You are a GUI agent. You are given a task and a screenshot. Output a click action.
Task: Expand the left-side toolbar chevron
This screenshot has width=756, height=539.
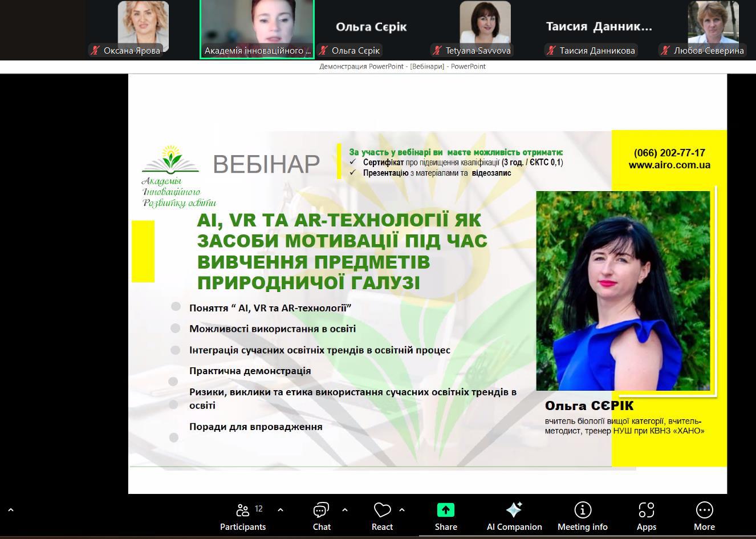click(10, 510)
